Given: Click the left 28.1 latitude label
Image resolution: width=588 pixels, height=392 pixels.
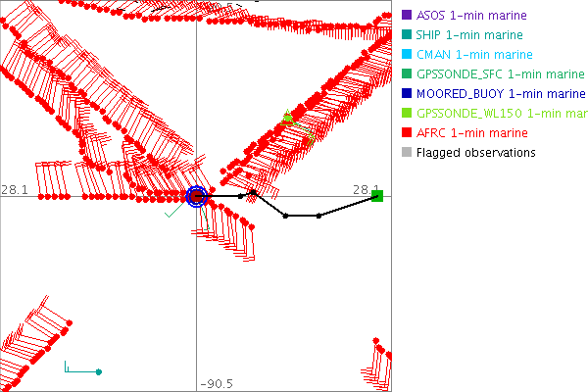Looking at the screenshot, I should tap(13, 189).
